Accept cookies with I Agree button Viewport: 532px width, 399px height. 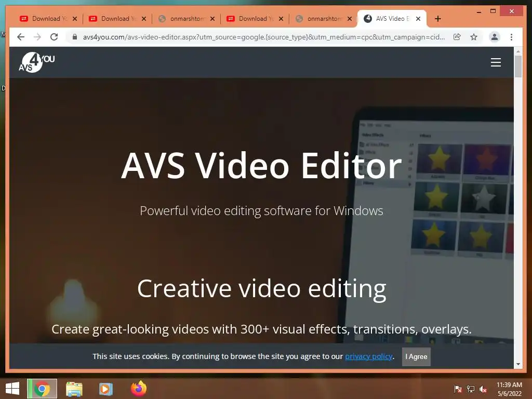[416, 356]
